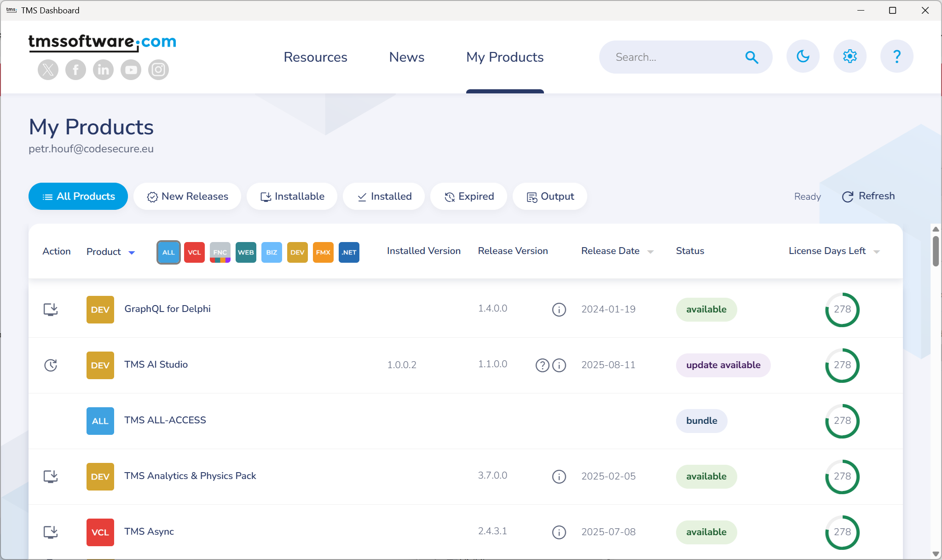Filter products by FMX category

[x=323, y=252]
